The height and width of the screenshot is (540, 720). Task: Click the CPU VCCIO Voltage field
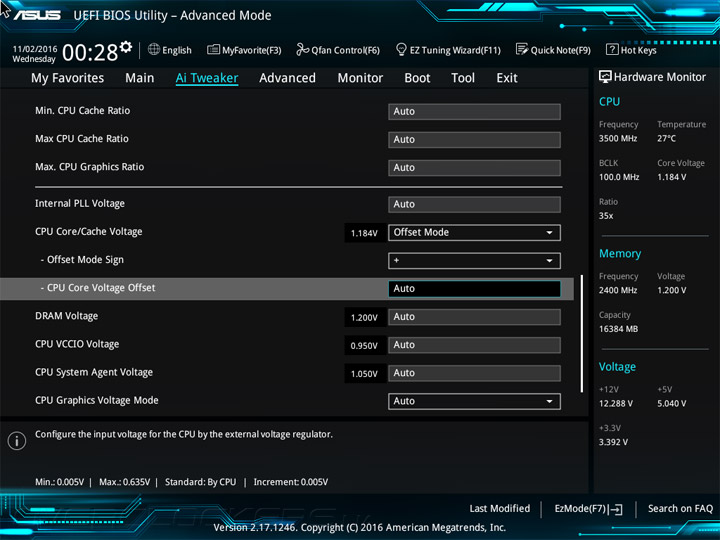click(x=474, y=345)
